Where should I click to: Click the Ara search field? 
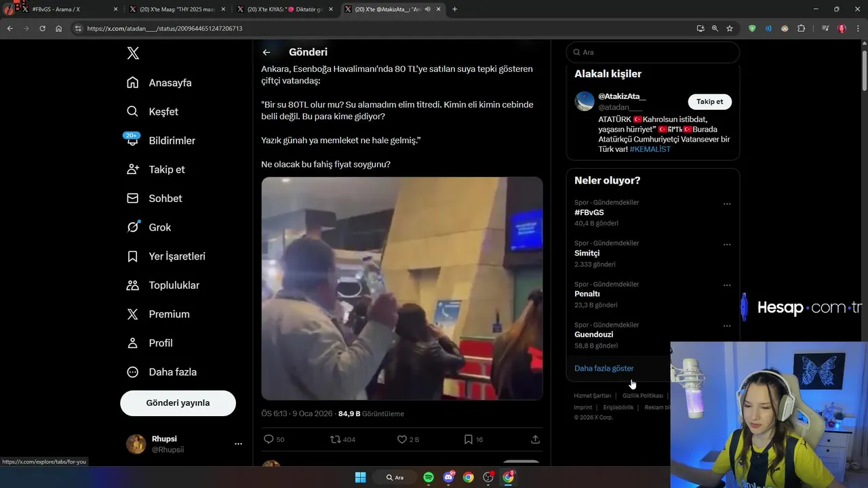click(653, 52)
